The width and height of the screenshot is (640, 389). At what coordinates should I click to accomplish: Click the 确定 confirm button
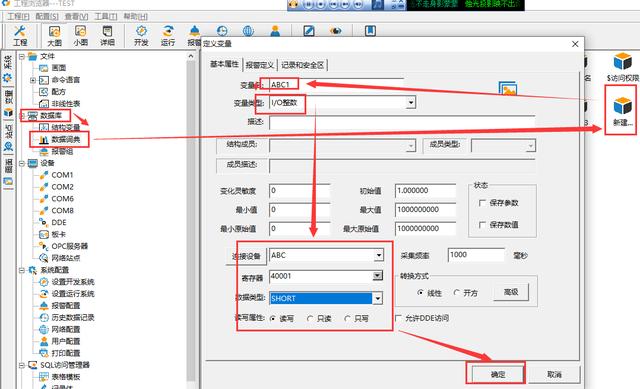(498, 374)
